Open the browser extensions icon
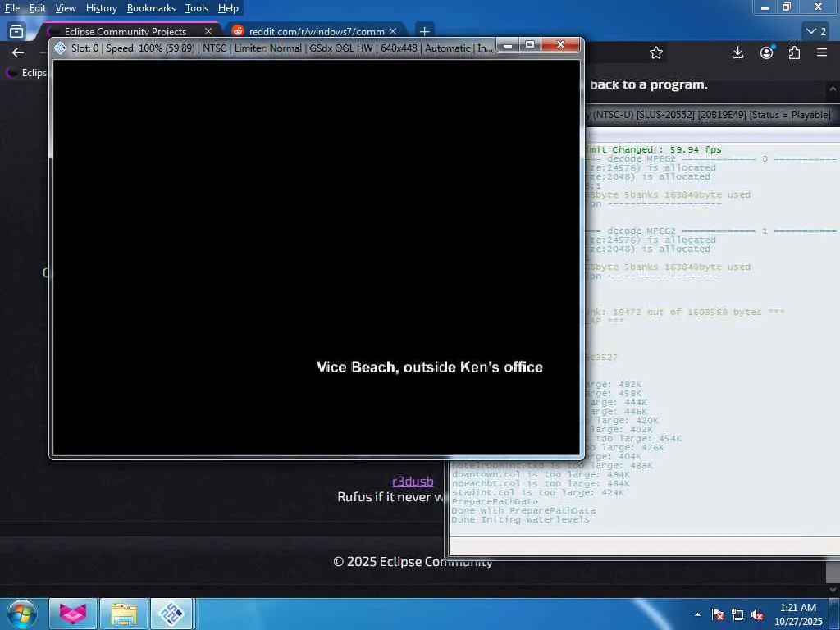 [x=794, y=52]
